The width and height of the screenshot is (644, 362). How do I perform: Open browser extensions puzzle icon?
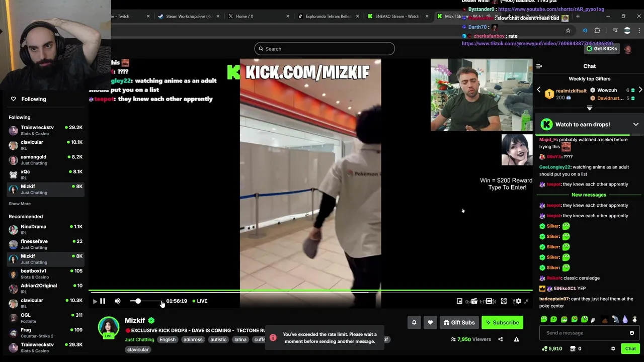click(x=597, y=31)
